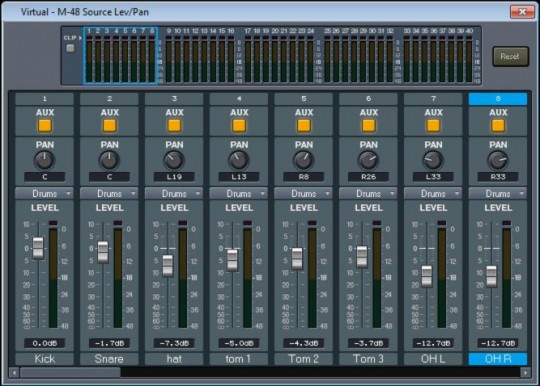The image size is (540, 386).
Task: Click the hat channel pan knob at L19
Action: [174, 160]
